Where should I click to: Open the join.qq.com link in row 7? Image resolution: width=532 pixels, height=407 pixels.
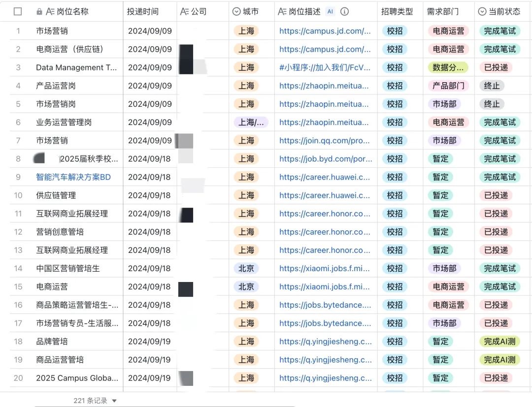[325, 141]
